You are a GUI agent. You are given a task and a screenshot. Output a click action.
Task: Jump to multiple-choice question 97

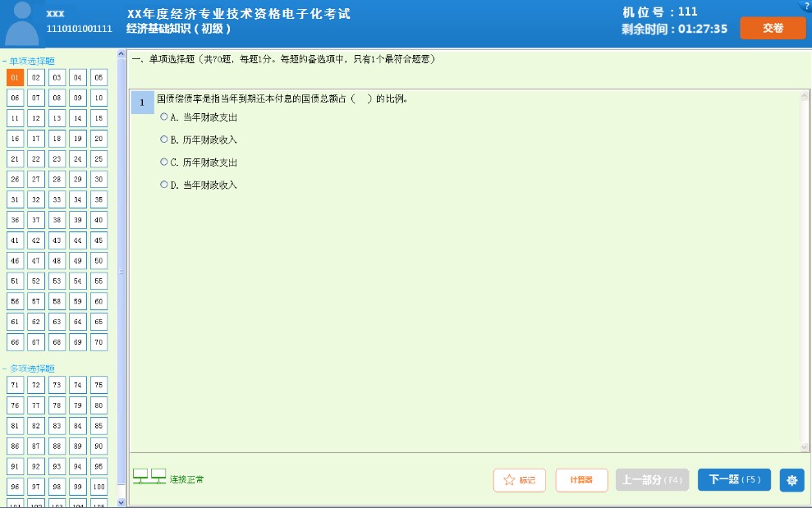[x=36, y=487]
